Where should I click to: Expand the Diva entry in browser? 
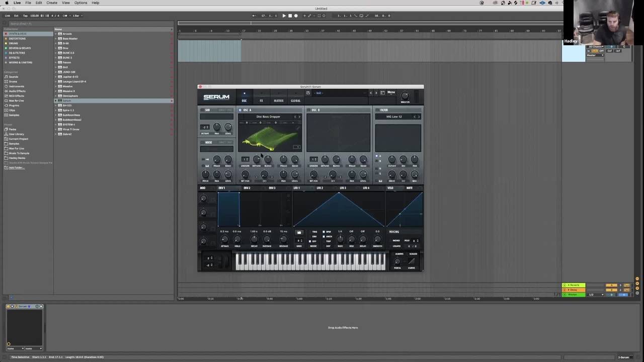point(56,48)
